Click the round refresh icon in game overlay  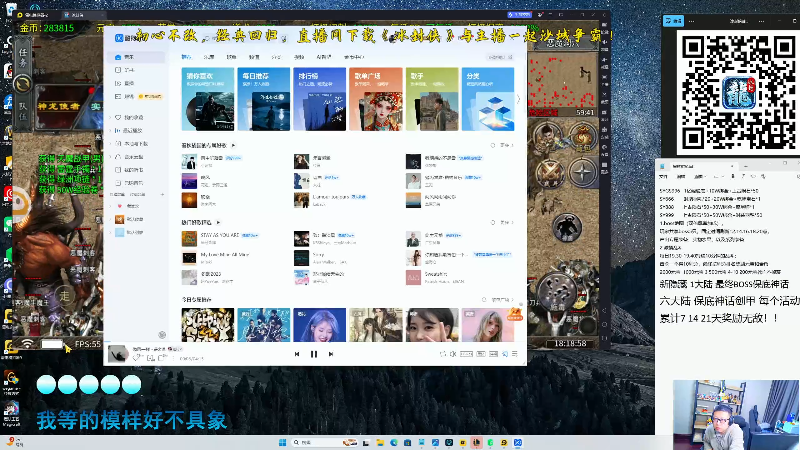pyautogui.click(x=22, y=84)
